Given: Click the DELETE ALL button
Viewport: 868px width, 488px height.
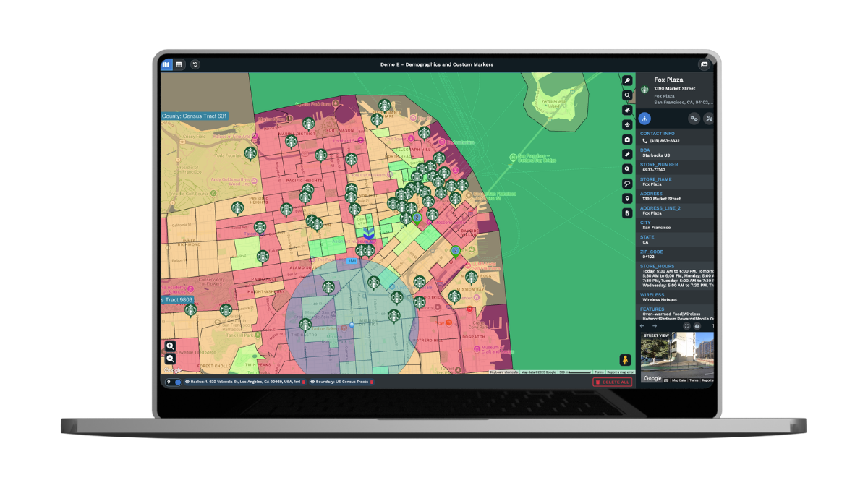Looking at the screenshot, I should click(612, 382).
